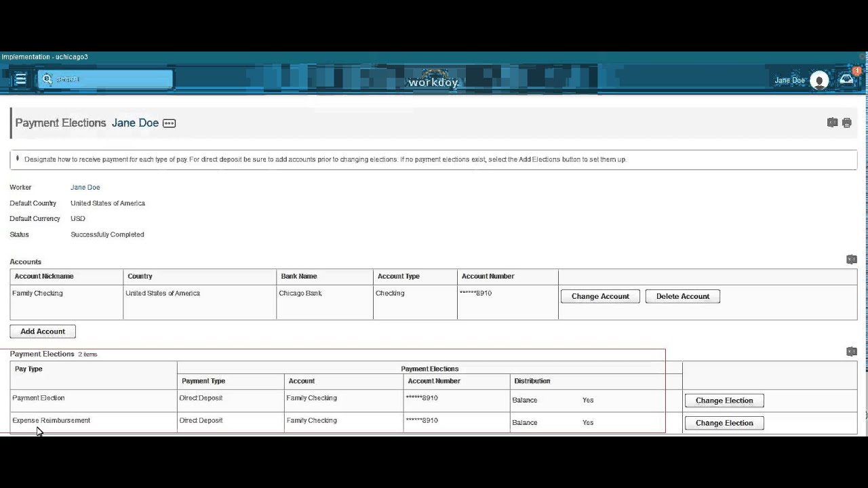The width and height of the screenshot is (868, 488).
Task: Click Direct Deposit in Expense Reimbursement row
Action: click(x=201, y=420)
